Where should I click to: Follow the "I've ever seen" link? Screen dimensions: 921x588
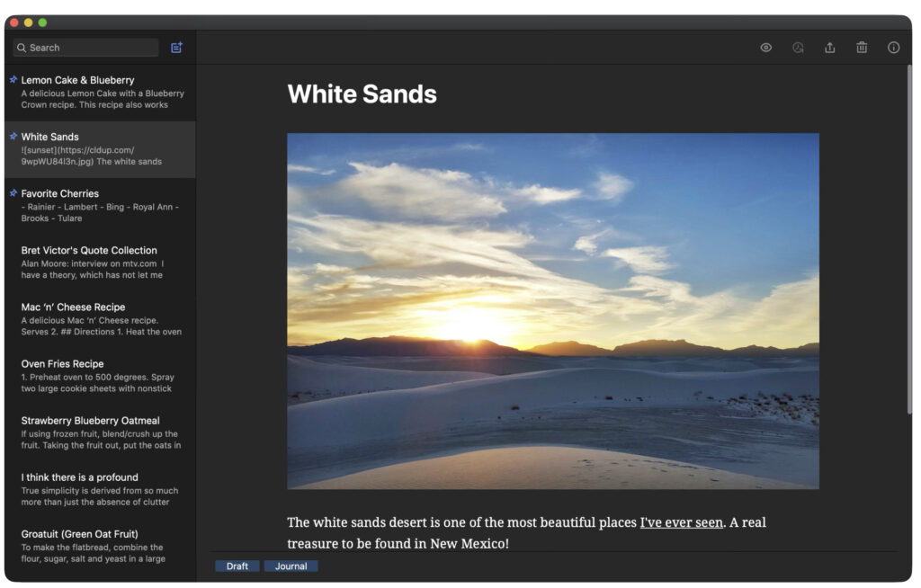point(681,522)
